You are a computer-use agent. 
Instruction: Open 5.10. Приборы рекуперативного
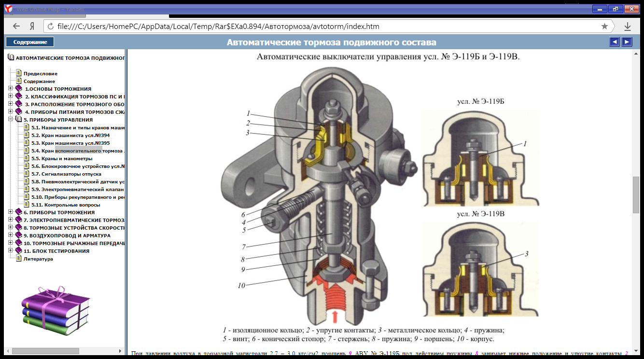click(x=78, y=197)
